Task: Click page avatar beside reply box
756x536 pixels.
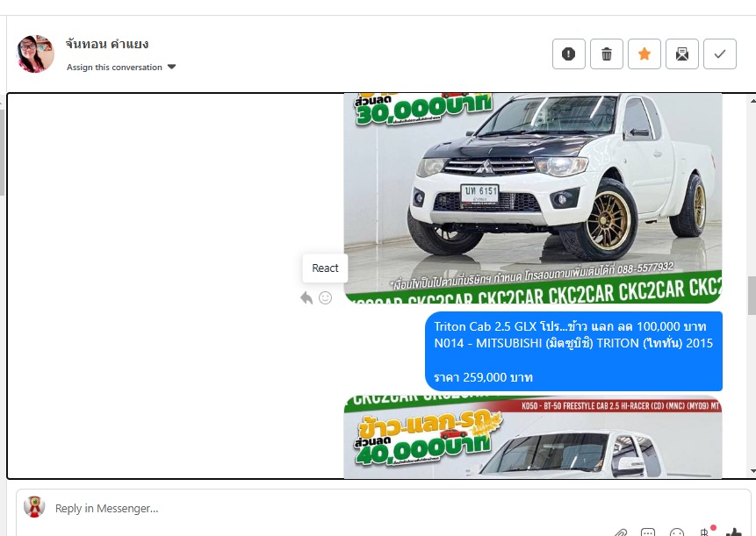Action: pyautogui.click(x=34, y=507)
